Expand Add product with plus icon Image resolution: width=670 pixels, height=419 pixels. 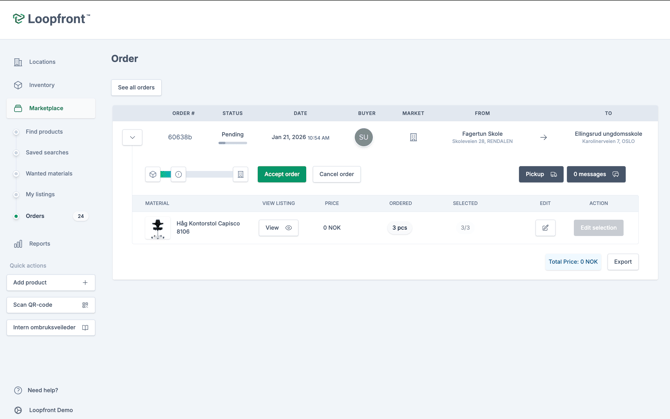pyautogui.click(x=85, y=283)
